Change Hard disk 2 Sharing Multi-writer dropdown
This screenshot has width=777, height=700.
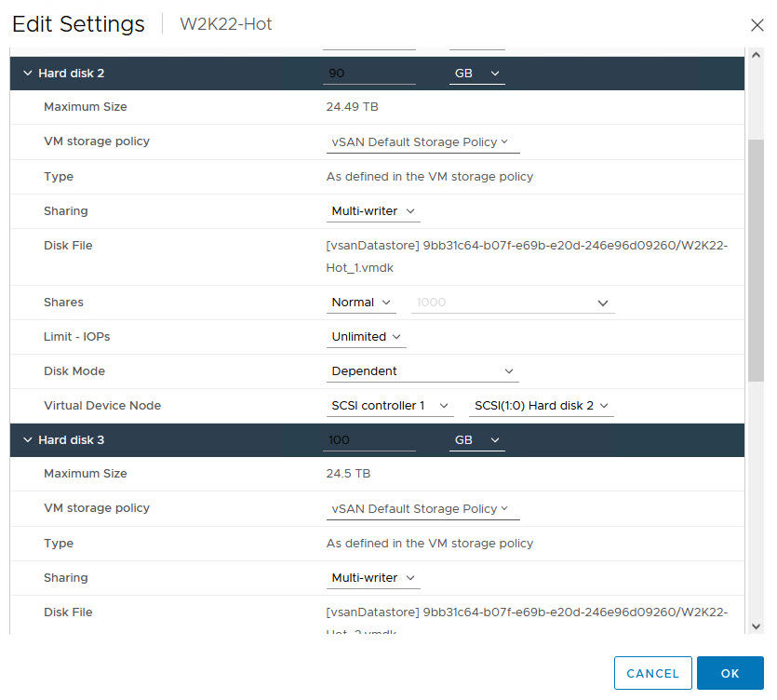click(373, 211)
